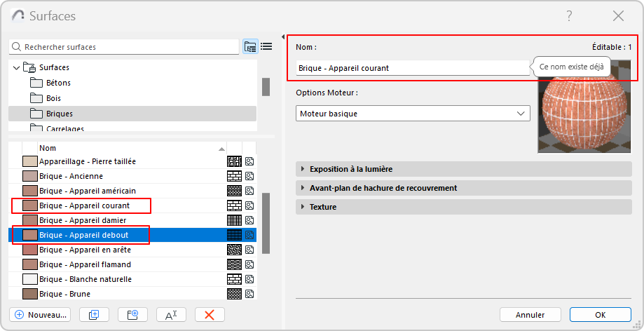Open the Options Moteur dropdown

(x=413, y=113)
